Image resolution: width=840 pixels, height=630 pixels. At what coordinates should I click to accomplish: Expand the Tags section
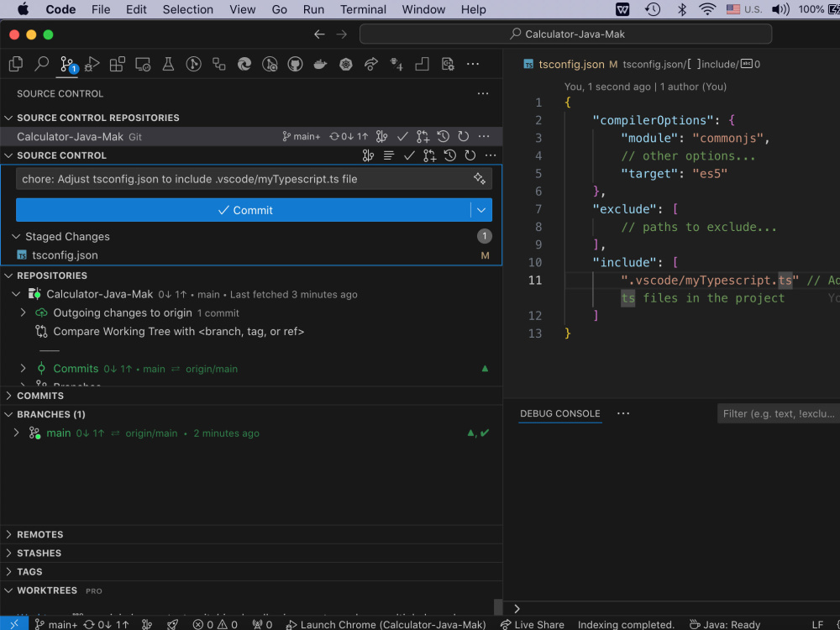[8, 571]
